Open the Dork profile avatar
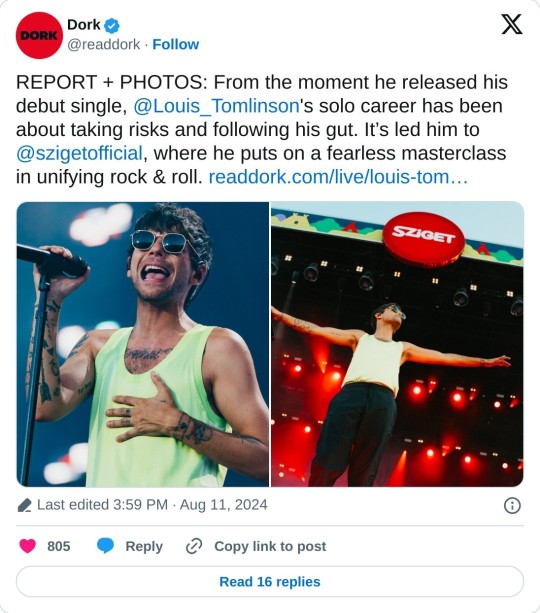 coord(39,35)
